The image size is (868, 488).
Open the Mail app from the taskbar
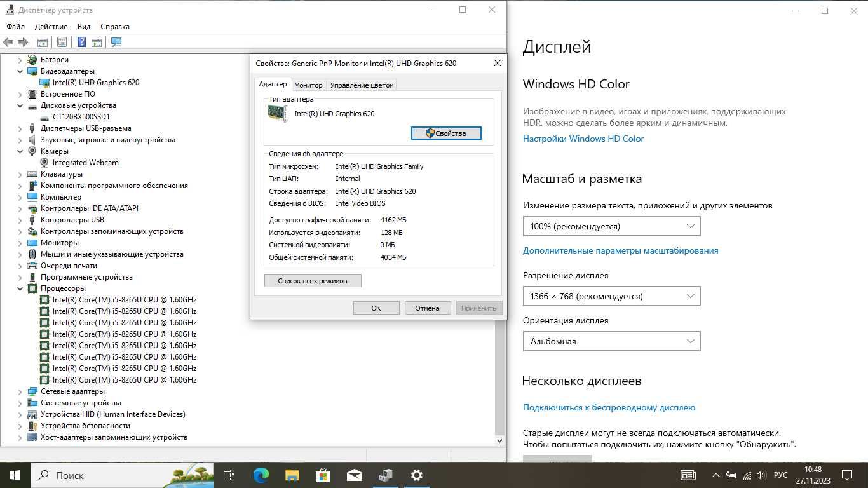click(x=355, y=475)
